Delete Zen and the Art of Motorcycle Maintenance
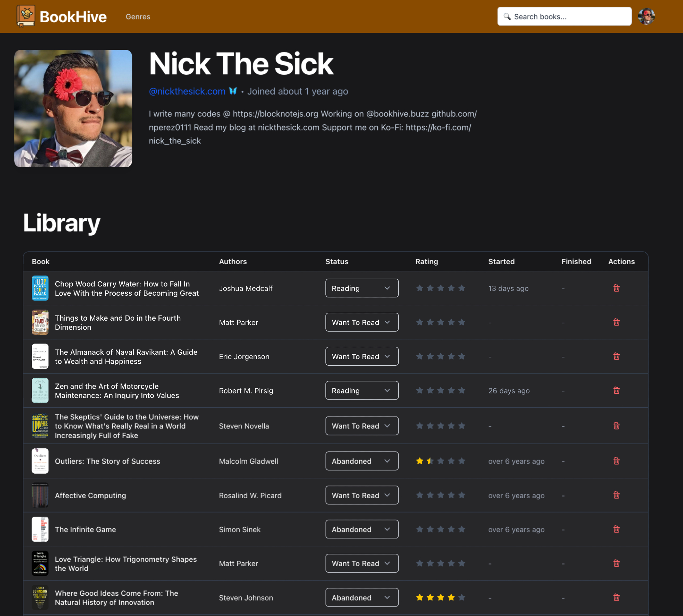683x616 pixels. click(x=616, y=390)
